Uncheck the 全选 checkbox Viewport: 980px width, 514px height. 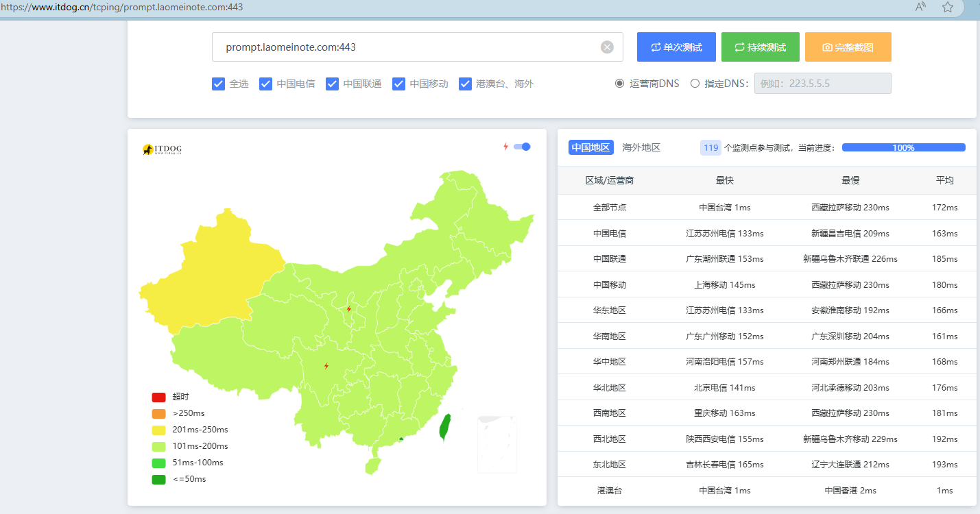[x=219, y=84]
